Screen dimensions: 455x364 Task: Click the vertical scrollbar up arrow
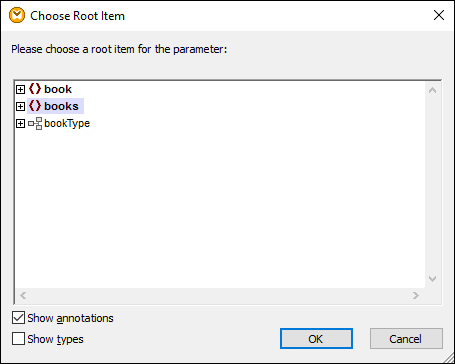[x=432, y=90]
